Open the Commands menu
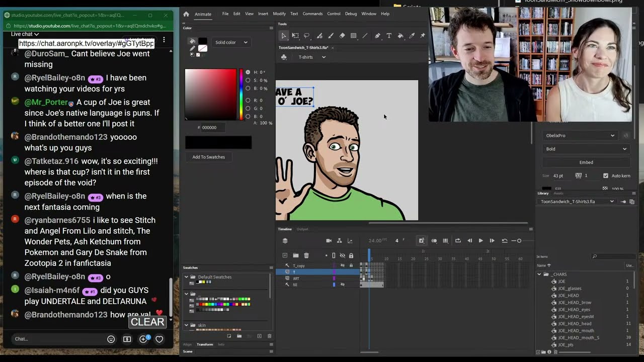Screen dimensions: 644x362 click(312, 14)
